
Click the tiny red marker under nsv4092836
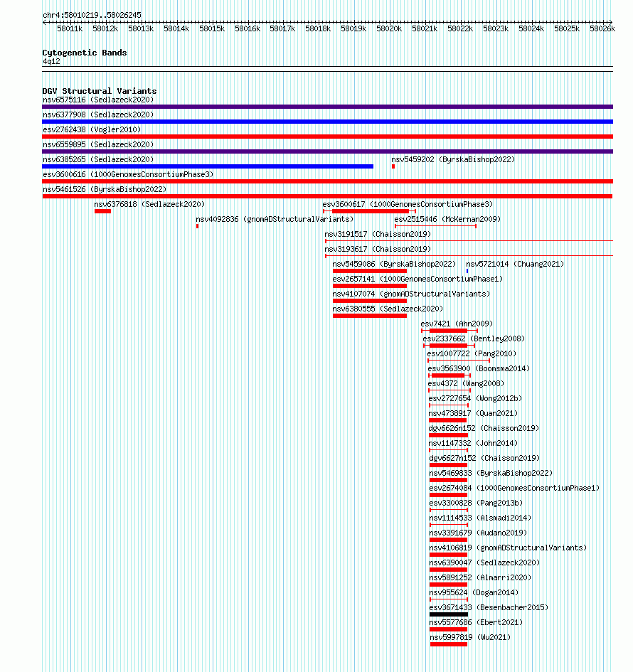point(197,226)
